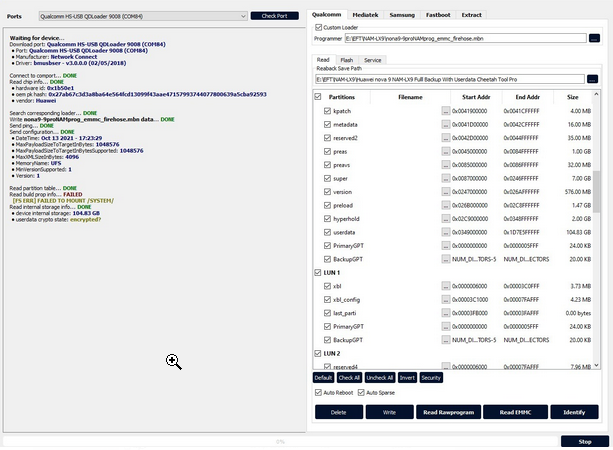Screen dimensions: 613x450
Task: Open file picker for super partition
Action: (445, 178)
